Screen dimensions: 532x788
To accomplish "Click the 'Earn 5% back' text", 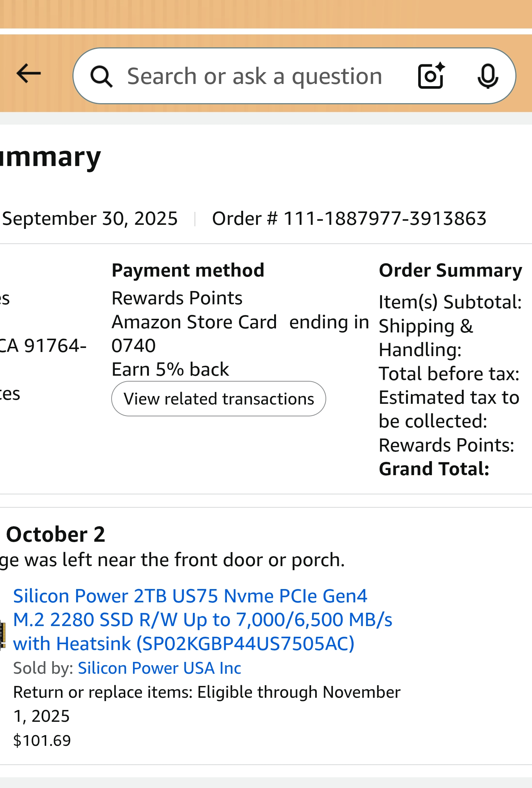I will (170, 369).
